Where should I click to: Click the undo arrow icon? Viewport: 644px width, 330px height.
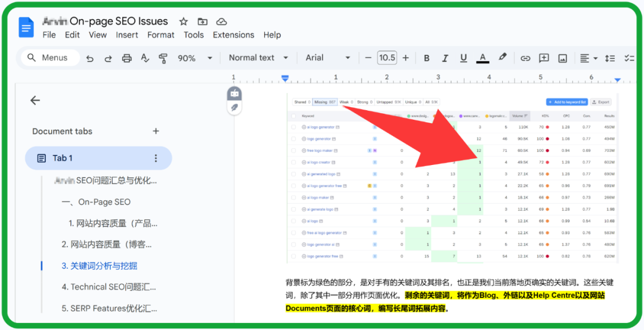(x=90, y=58)
